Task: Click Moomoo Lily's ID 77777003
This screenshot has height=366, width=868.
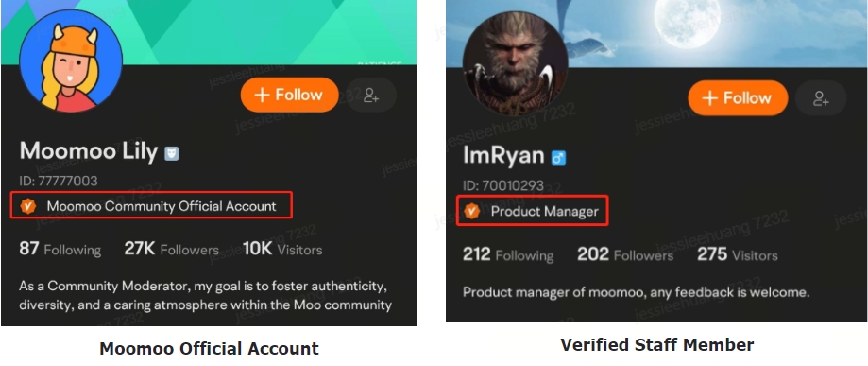Action: click(x=59, y=181)
